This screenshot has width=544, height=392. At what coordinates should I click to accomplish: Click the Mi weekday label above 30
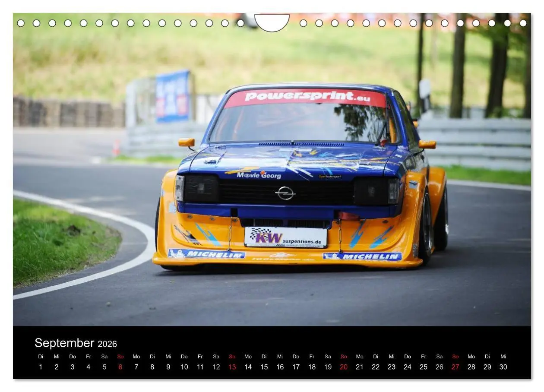coord(503,357)
